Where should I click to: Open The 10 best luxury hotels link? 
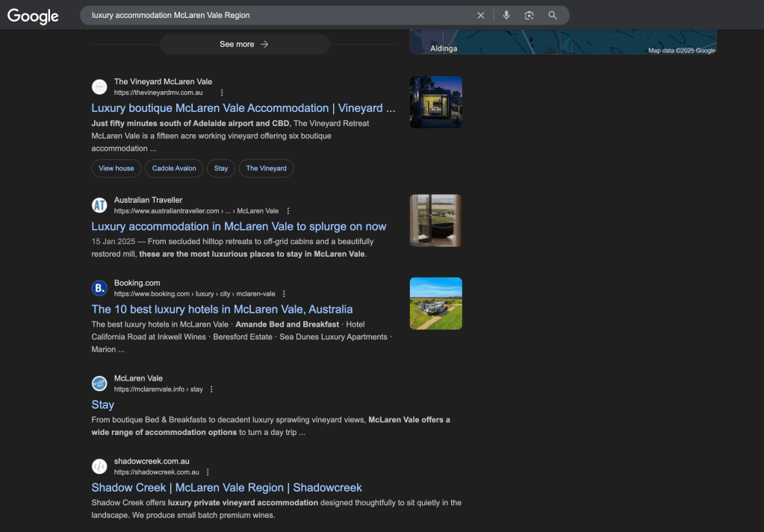222,309
